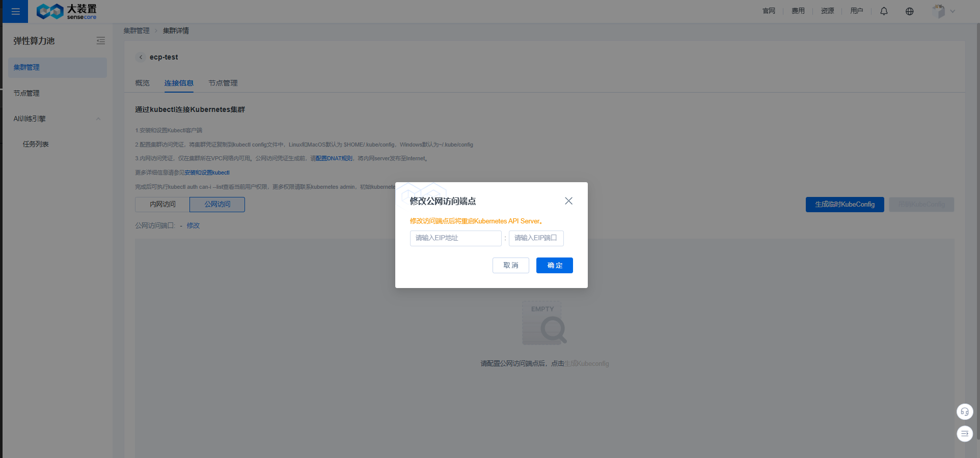This screenshot has width=980, height=458.
Task: Switch to the 节点管理 tab
Action: 223,83
